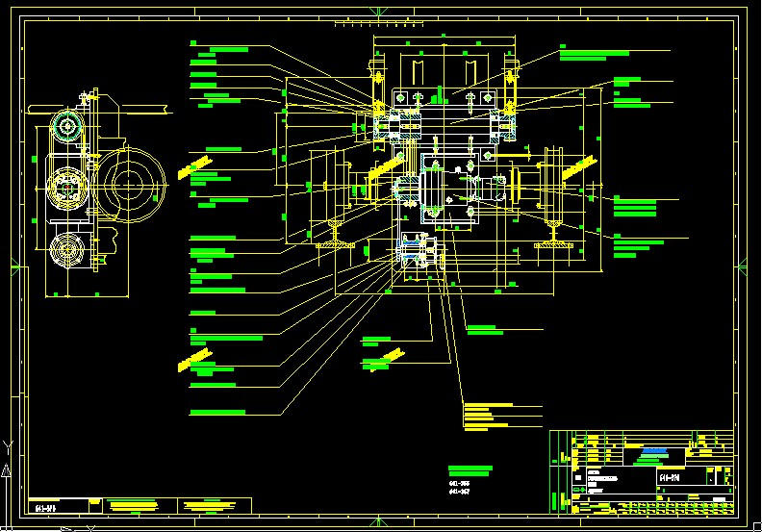
Task: Pick the central gearbox housing in the main view
Action: 449,190
